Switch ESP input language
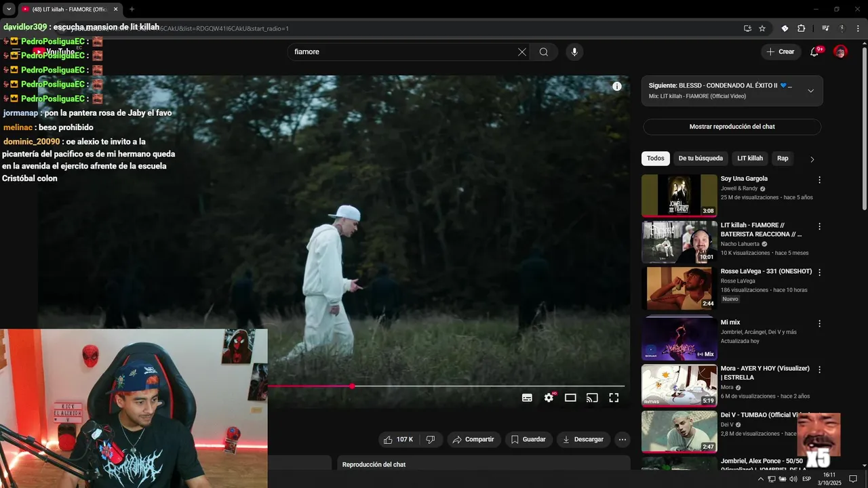868x488 pixels. point(807,479)
